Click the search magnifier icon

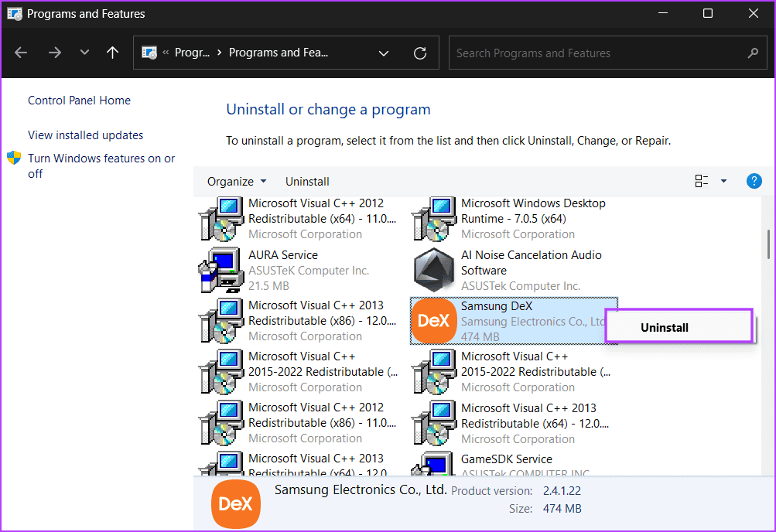(x=753, y=53)
